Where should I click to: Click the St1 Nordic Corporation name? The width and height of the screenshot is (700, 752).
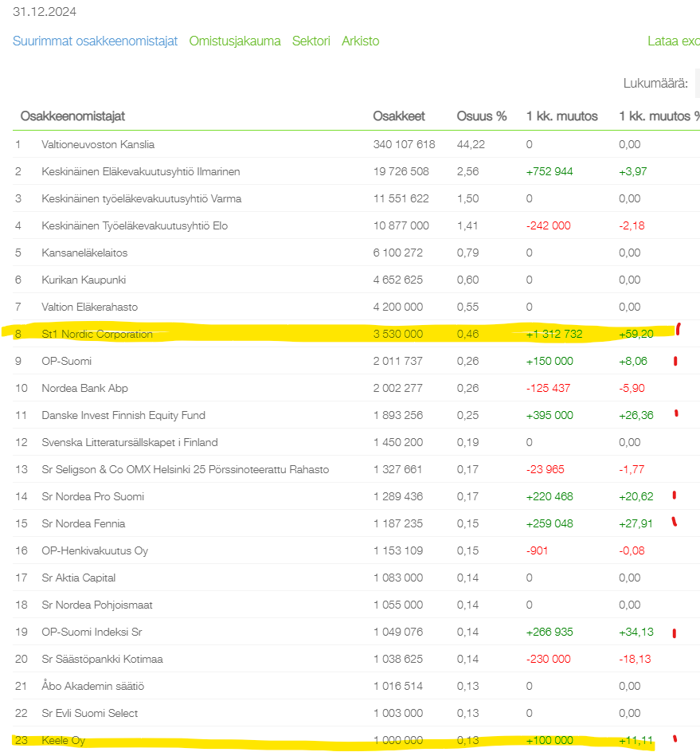(97, 335)
